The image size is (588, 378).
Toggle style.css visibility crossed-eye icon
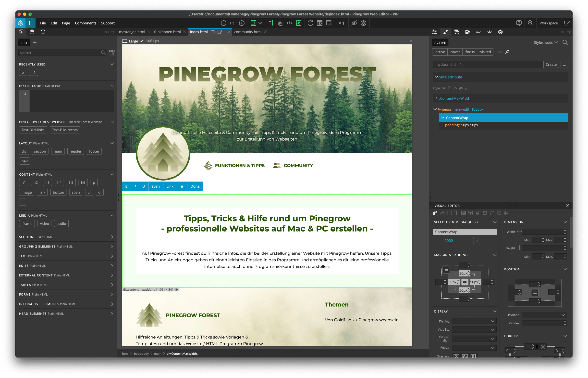461,88
